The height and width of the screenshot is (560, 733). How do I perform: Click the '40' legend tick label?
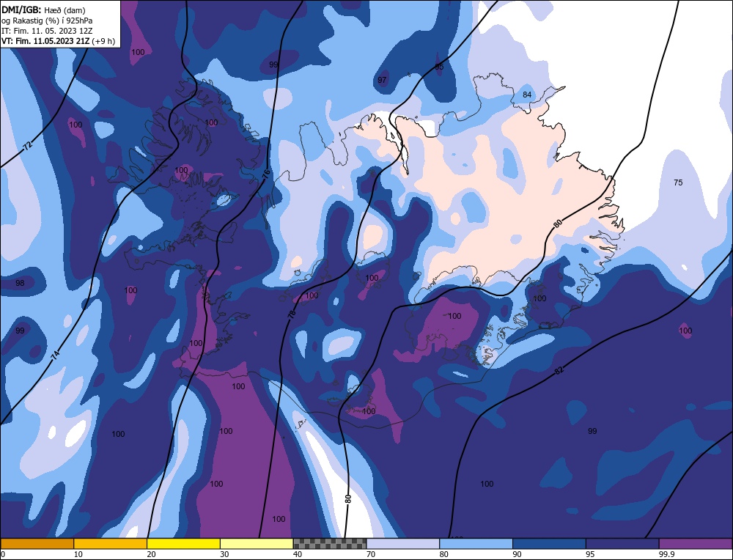(298, 554)
